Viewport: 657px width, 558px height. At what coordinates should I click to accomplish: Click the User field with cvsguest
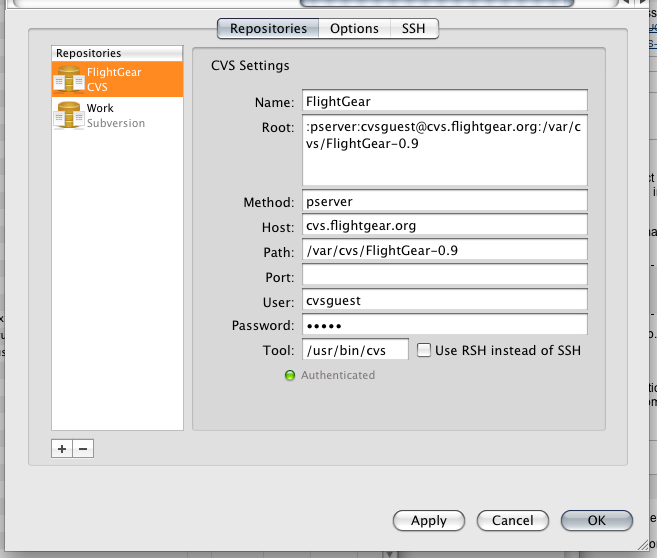443,300
